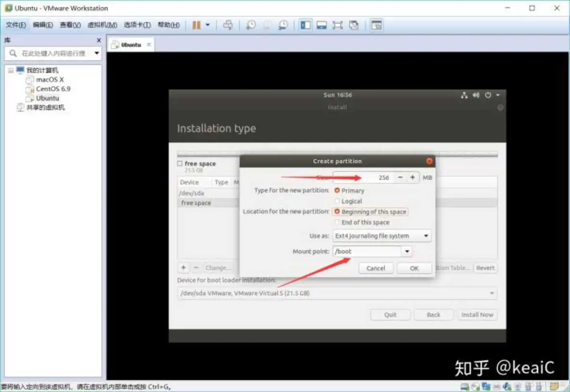Click the power icon in the Ubuntu top bar

pyautogui.click(x=488, y=95)
